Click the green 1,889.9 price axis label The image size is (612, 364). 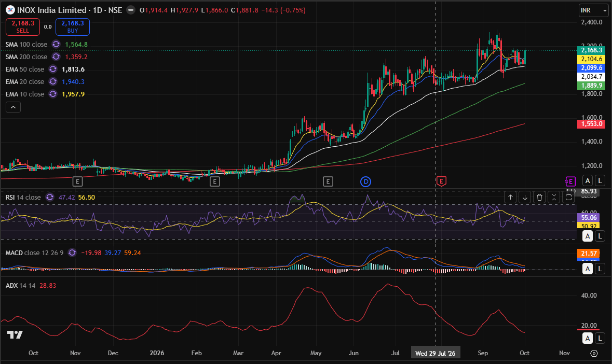coord(591,86)
